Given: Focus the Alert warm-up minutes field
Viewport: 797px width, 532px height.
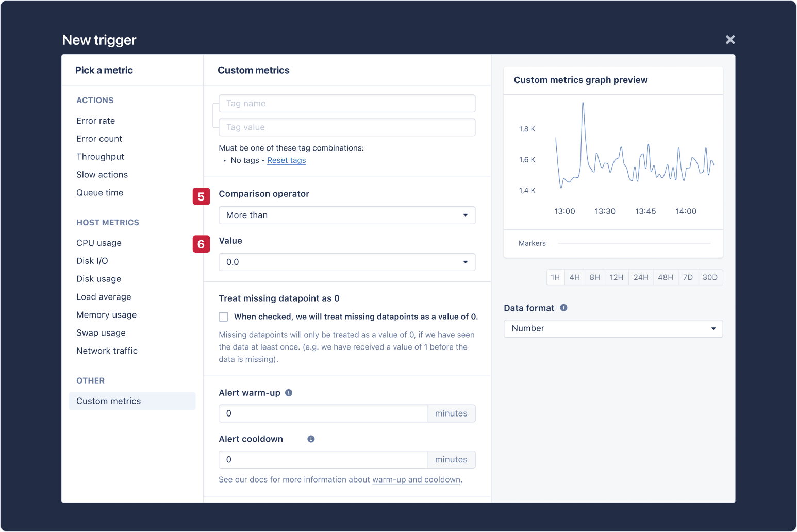Looking at the screenshot, I should [323, 413].
